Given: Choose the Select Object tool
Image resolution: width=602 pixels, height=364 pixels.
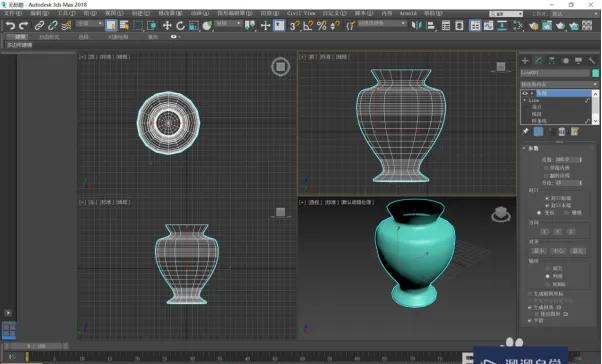Looking at the screenshot, I should [111, 26].
